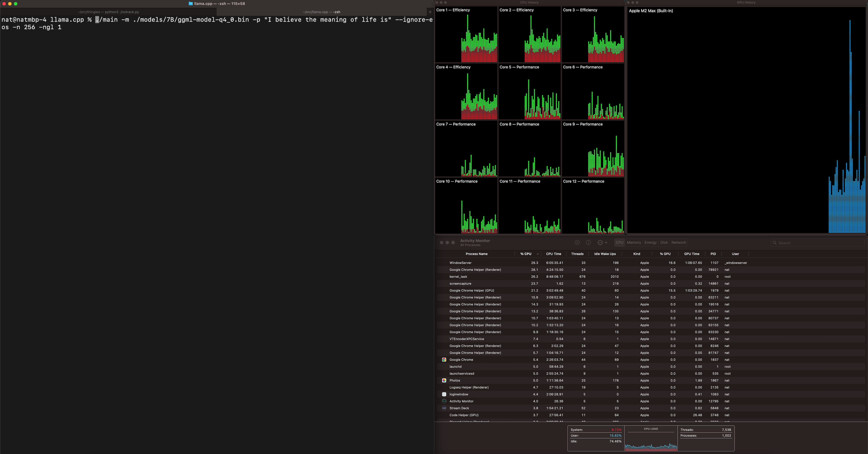Click the new tab plus icon in Terminal
868x454 pixels.
click(x=430, y=12)
